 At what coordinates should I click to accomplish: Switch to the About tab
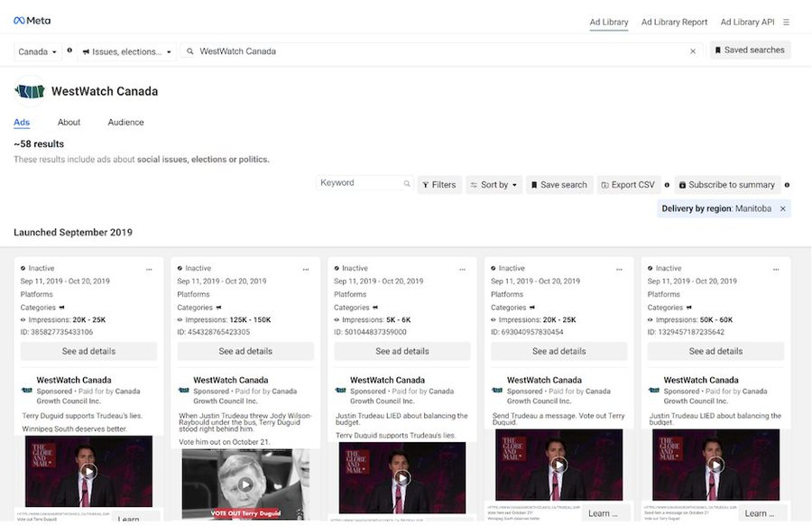(x=69, y=122)
